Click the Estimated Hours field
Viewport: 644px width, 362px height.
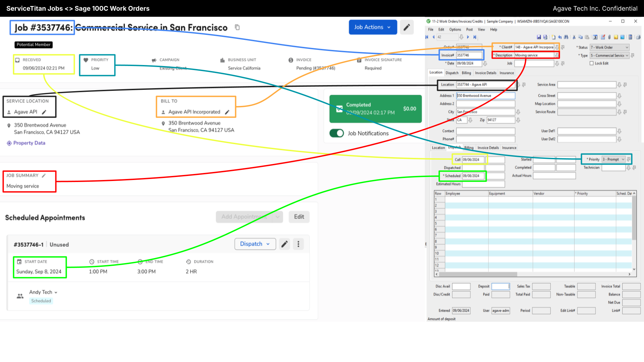483,184
